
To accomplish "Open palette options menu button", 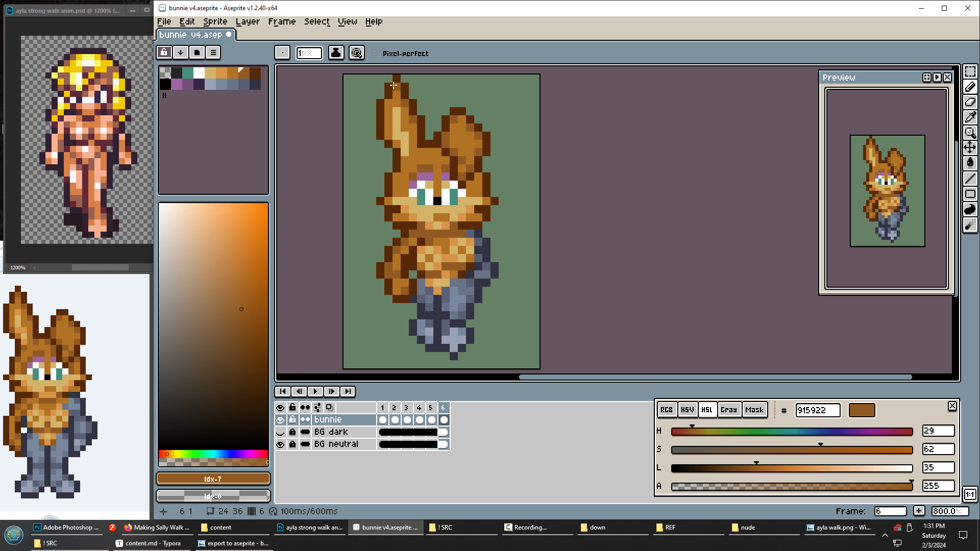I will (213, 52).
